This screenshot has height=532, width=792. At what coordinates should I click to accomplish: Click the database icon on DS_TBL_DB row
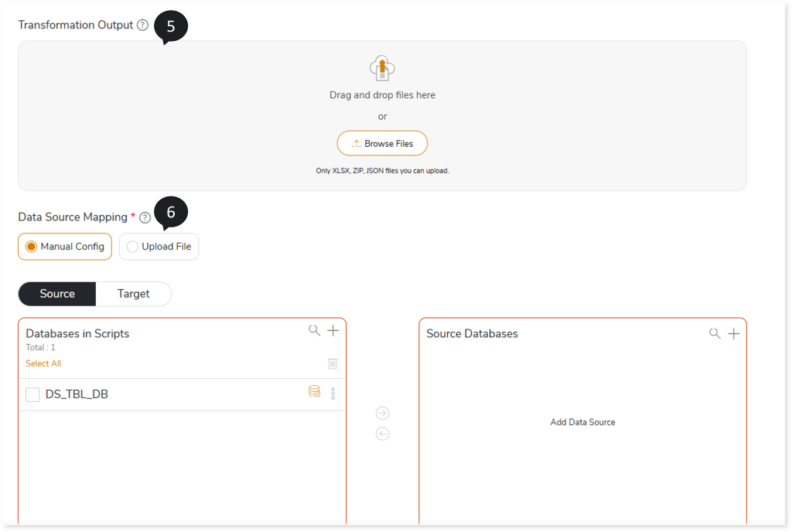[x=314, y=392]
